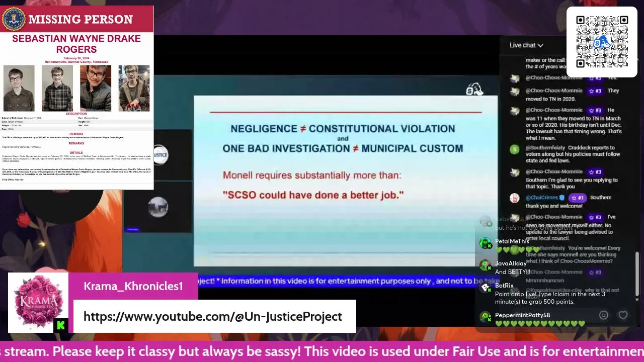Click the Streamlabs icon at slide's top right
Viewport: 644px width, 362px height.
(473, 90)
